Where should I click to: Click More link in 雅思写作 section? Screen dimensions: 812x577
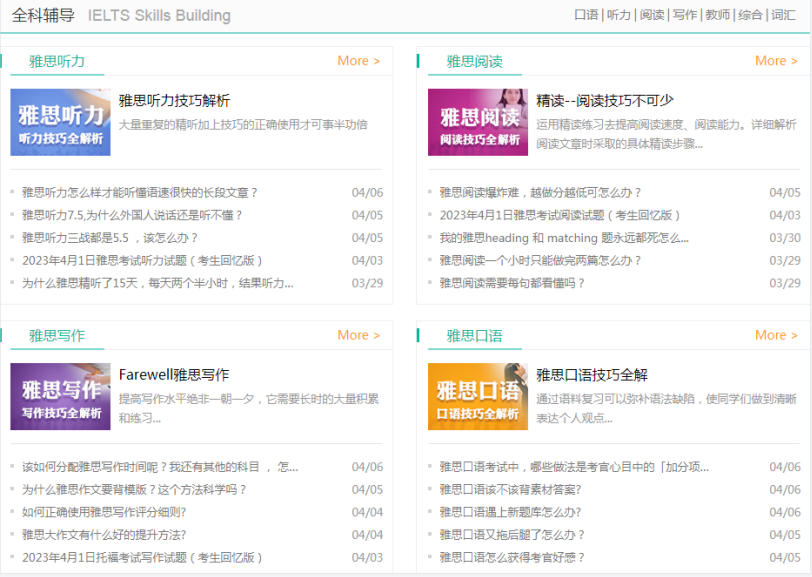click(358, 335)
